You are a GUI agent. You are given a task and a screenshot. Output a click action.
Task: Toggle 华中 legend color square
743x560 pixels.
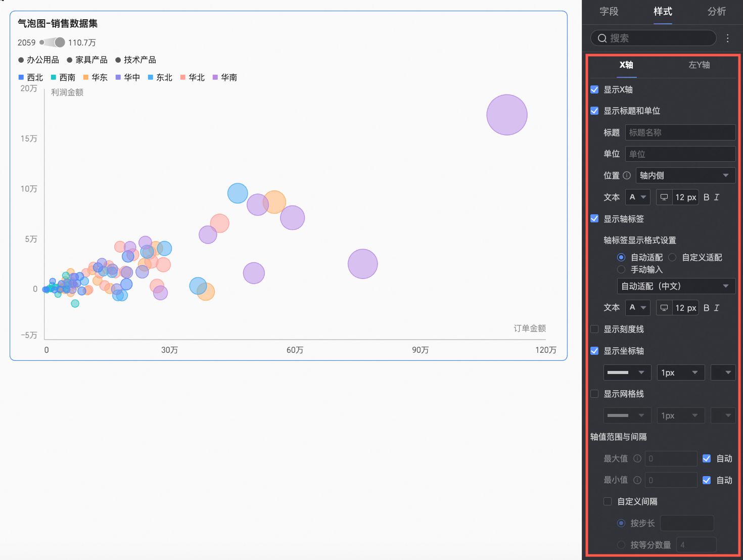(x=118, y=77)
